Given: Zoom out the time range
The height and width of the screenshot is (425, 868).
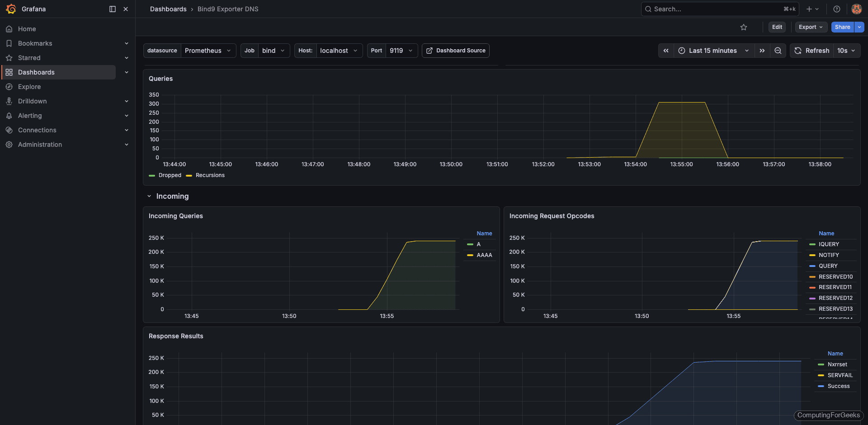Looking at the screenshot, I should pyautogui.click(x=778, y=51).
